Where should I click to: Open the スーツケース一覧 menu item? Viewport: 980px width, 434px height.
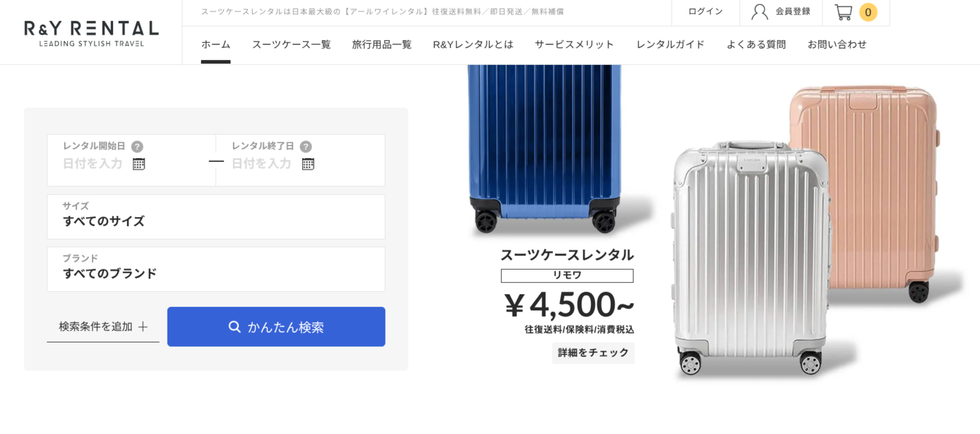pos(292,45)
